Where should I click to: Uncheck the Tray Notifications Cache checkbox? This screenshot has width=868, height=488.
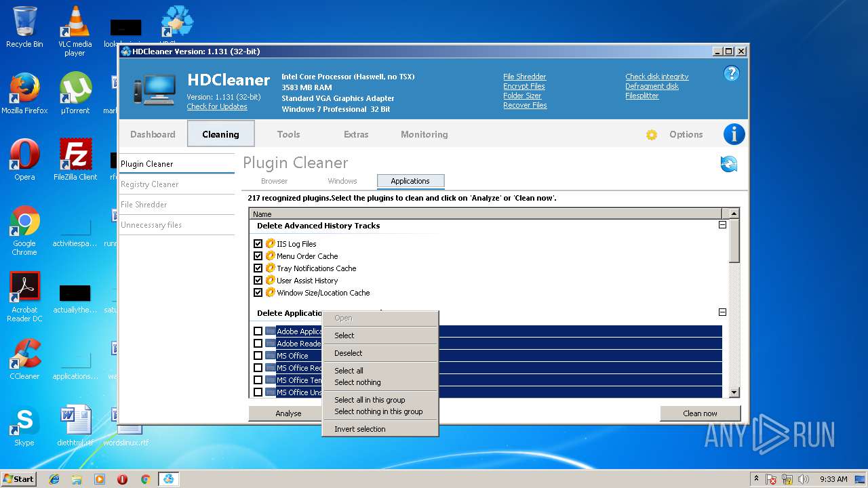pos(258,268)
